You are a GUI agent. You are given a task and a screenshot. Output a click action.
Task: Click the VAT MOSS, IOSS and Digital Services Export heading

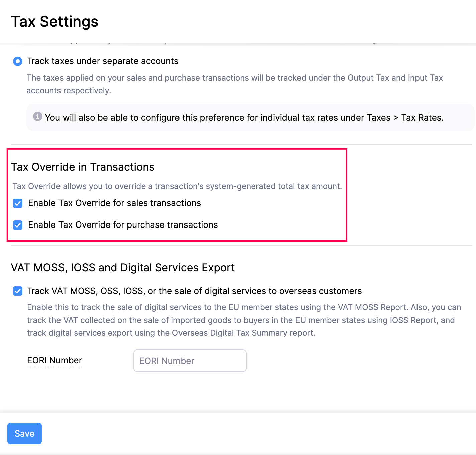click(123, 268)
